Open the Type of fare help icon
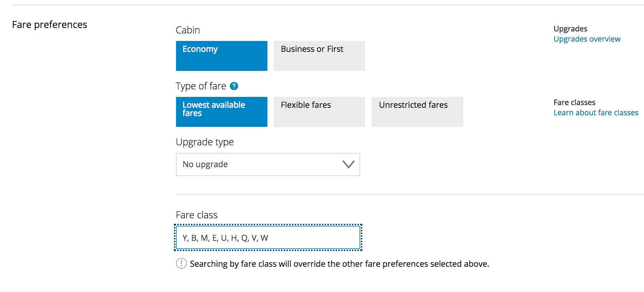This screenshot has width=644, height=292. click(x=234, y=86)
